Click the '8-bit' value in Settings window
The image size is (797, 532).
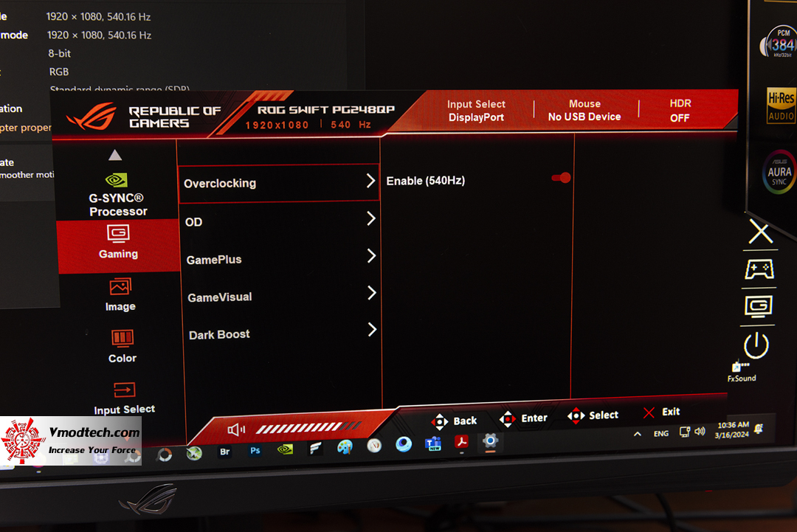[60, 53]
